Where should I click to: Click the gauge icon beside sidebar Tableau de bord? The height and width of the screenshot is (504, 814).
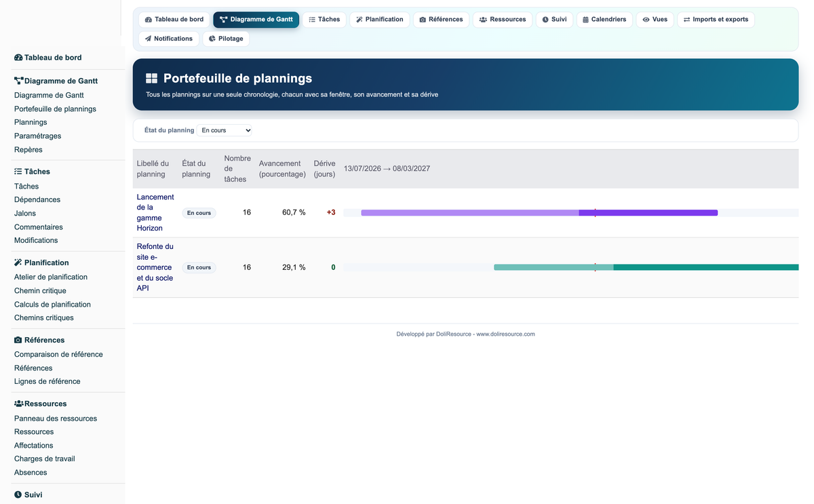[18, 58]
